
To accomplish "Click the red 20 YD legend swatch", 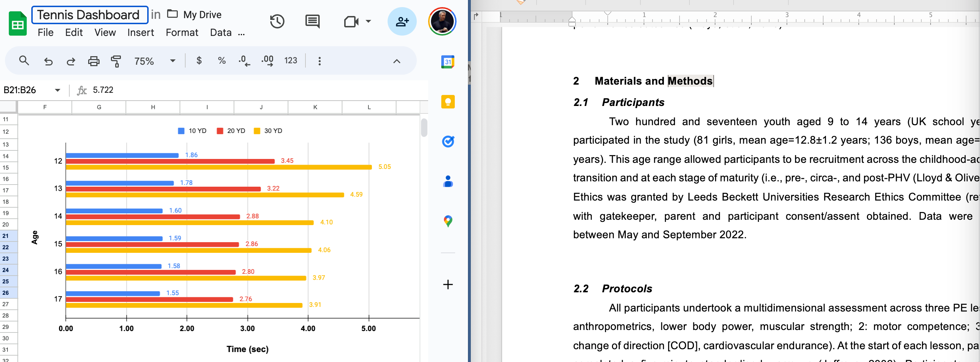I will click(219, 131).
